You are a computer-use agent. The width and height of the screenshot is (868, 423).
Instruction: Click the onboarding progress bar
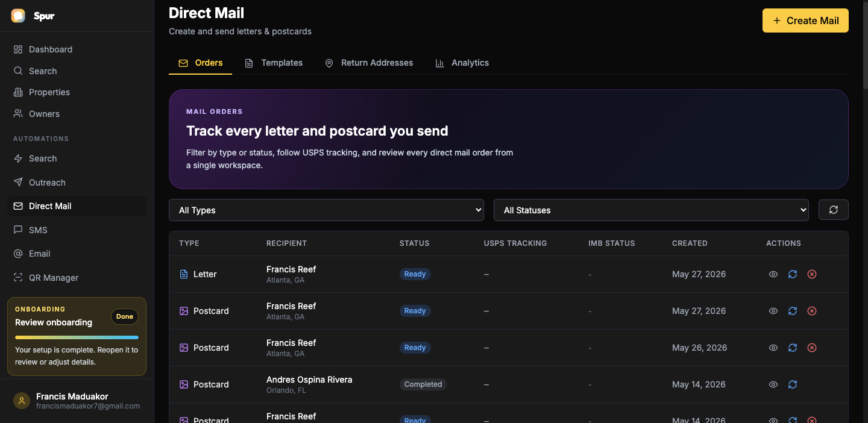tap(77, 337)
